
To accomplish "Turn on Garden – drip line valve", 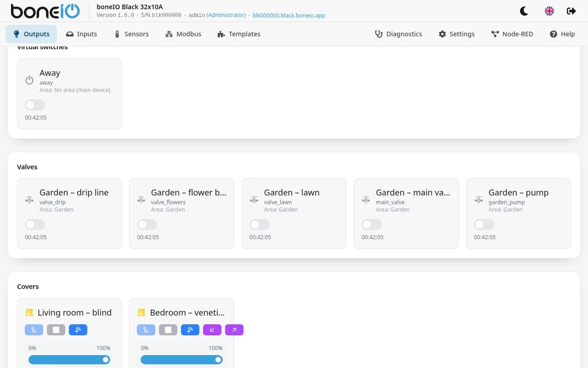I will pos(35,224).
